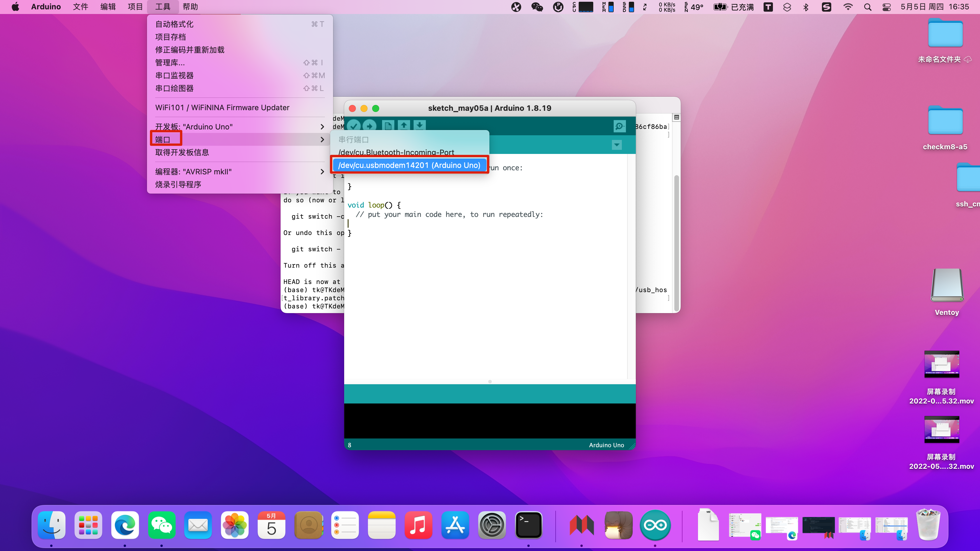Open Microsoft Edge in the Dock
This screenshot has width=980, height=551.
click(x=125, y=525)
